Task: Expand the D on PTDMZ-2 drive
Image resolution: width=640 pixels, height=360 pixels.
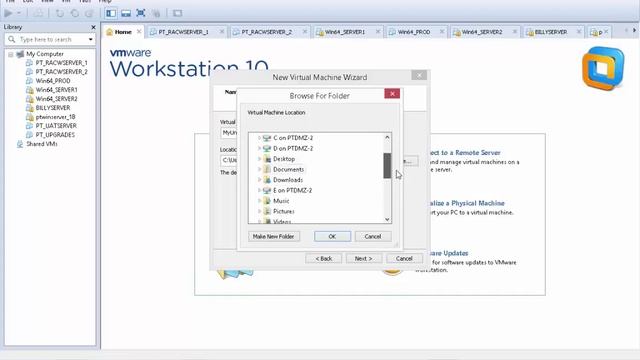Action: click(x=259, y=149)
